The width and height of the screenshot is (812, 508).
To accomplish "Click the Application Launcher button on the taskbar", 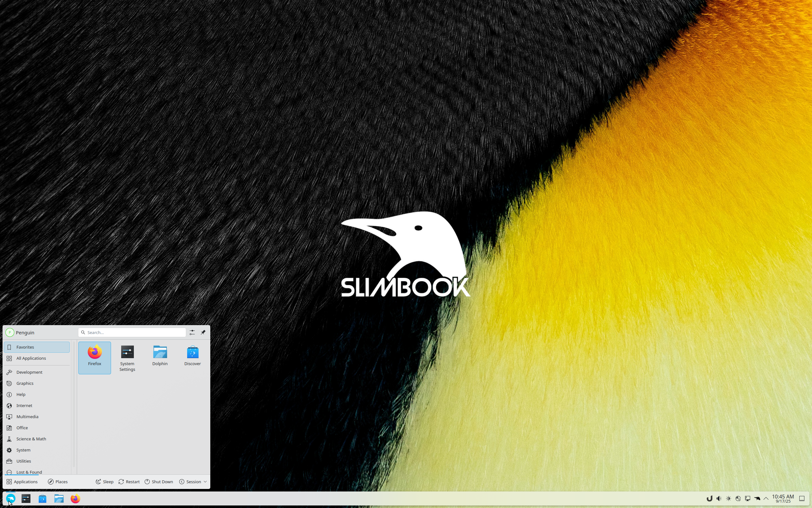I will click(11, 498).
